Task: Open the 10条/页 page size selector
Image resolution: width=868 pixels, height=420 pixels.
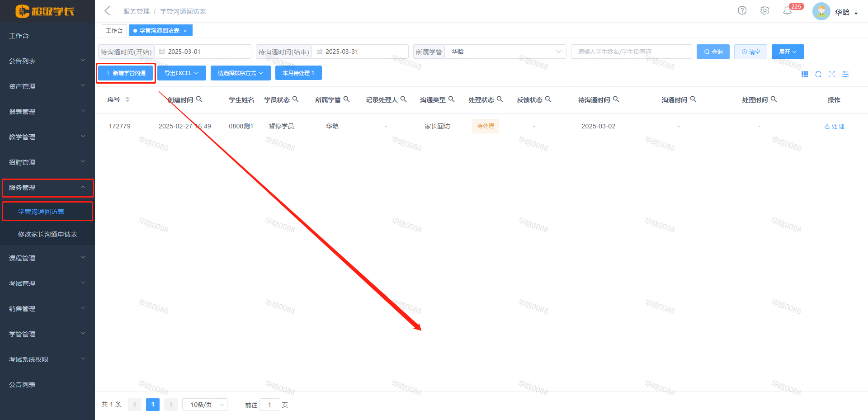Action: click(204, 404)
